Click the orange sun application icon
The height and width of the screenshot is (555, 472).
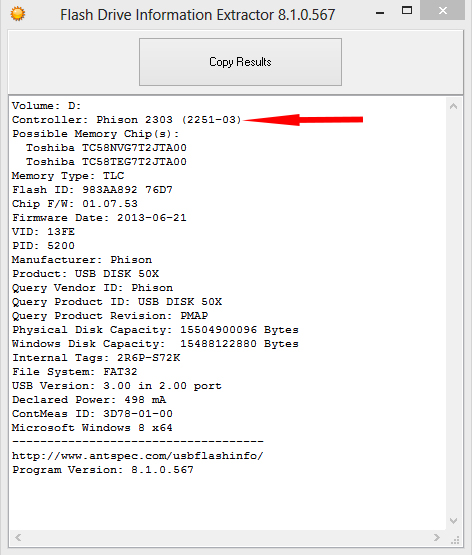(18, 14)
